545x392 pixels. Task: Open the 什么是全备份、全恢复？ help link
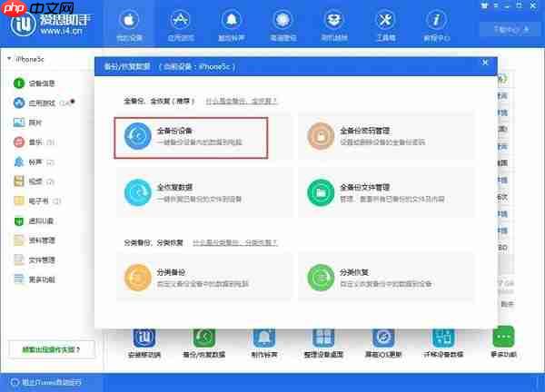(x=242, y=101)
